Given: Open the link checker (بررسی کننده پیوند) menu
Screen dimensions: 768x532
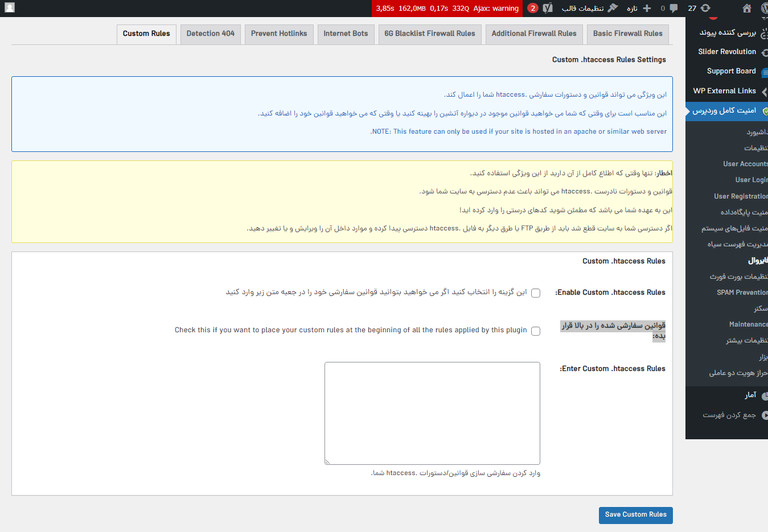Looking at the screenshot, I should (x=728, y=32).
